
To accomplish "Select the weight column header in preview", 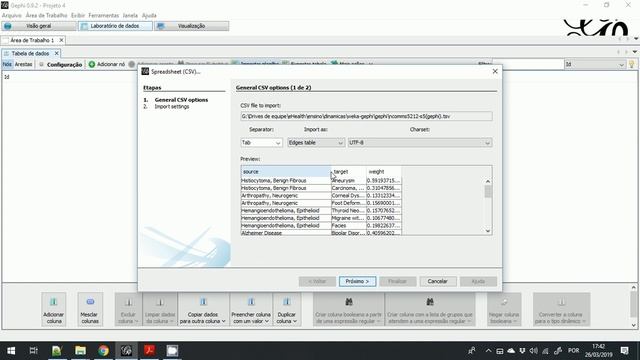I will (x=383, y=171).
